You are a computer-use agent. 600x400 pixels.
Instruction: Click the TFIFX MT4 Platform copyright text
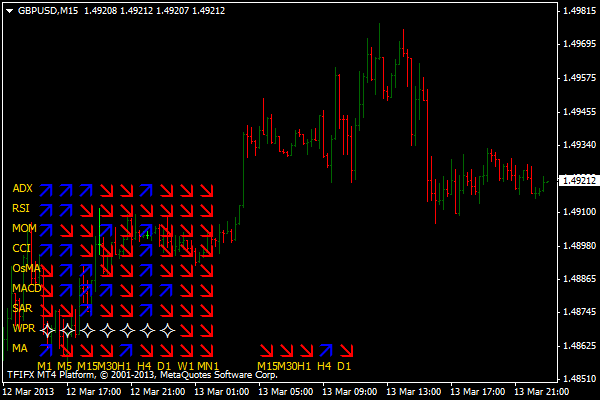point(142,375)
